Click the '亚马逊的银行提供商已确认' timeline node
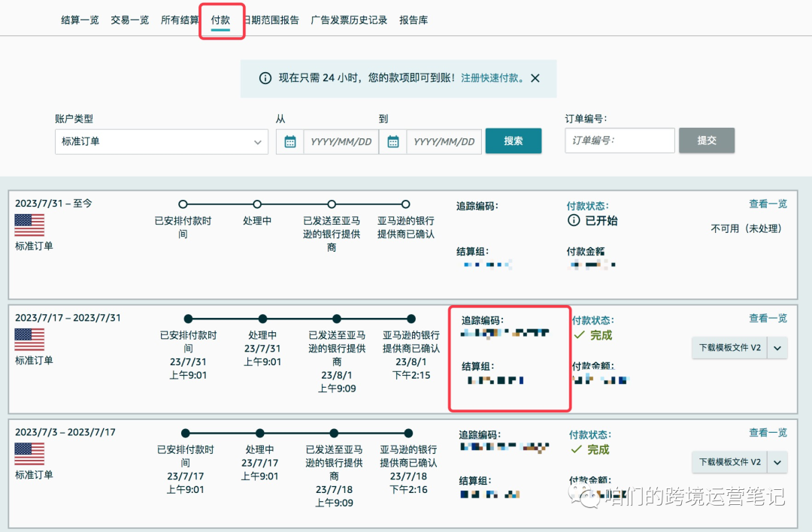The height and width of the screenshot is (532, 812). 405,204
